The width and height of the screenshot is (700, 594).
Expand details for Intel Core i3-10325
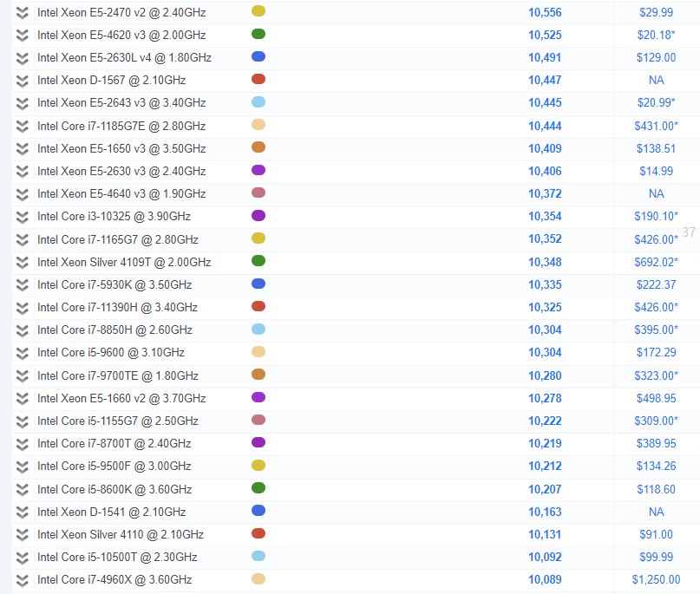[22, 217]
